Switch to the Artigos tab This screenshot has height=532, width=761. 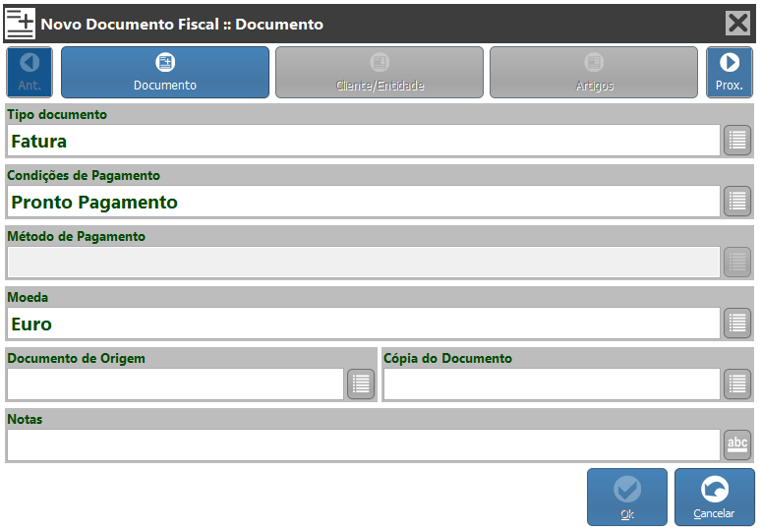[594, 73]
